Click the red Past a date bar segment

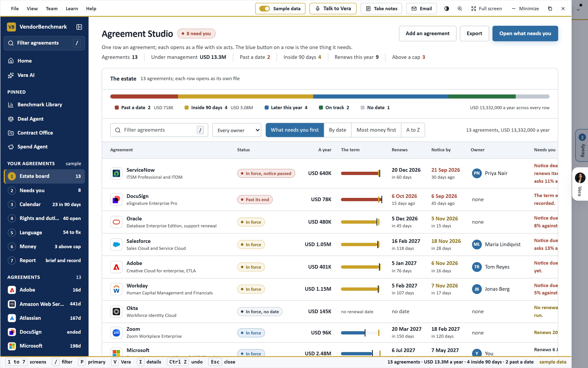click(x=144, y=97)
